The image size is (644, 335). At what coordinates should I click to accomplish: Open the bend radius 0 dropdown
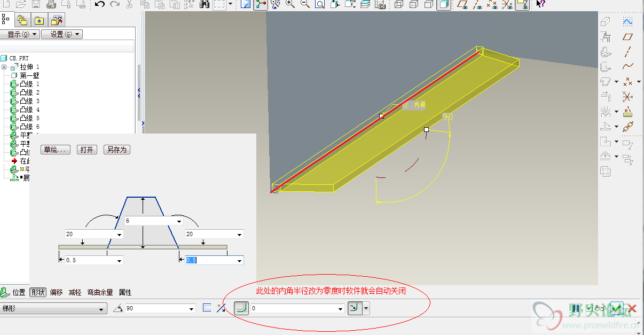click(x=340, y=309)
